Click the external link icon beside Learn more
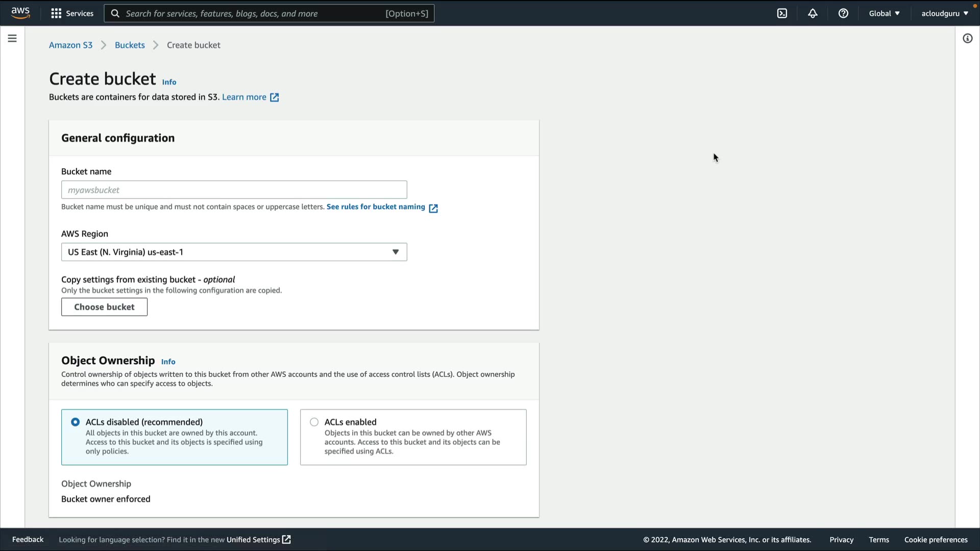This screenshot has width=980, height=551. (274, 97)
